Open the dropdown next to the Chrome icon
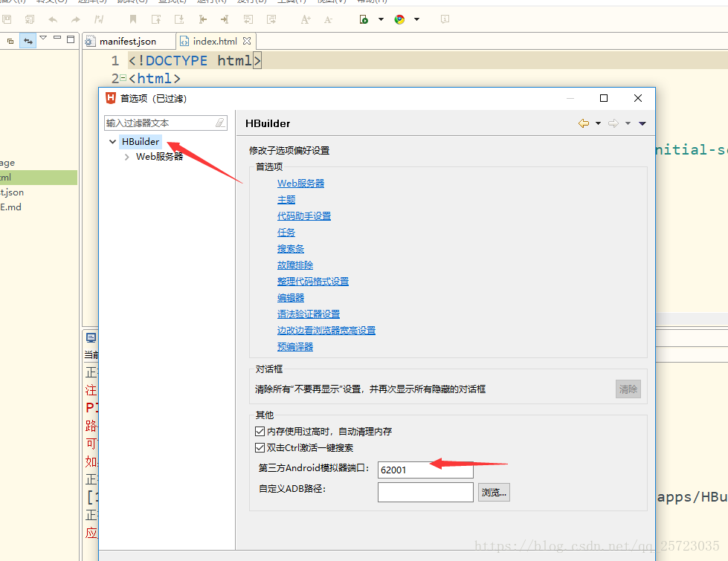 click(x=417, y=19)
